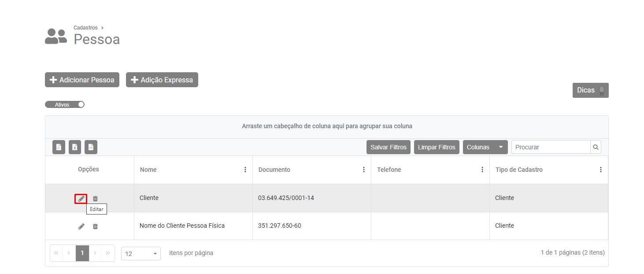Toggle the Ativos switch
644x274 pixels.
(65, 105)
